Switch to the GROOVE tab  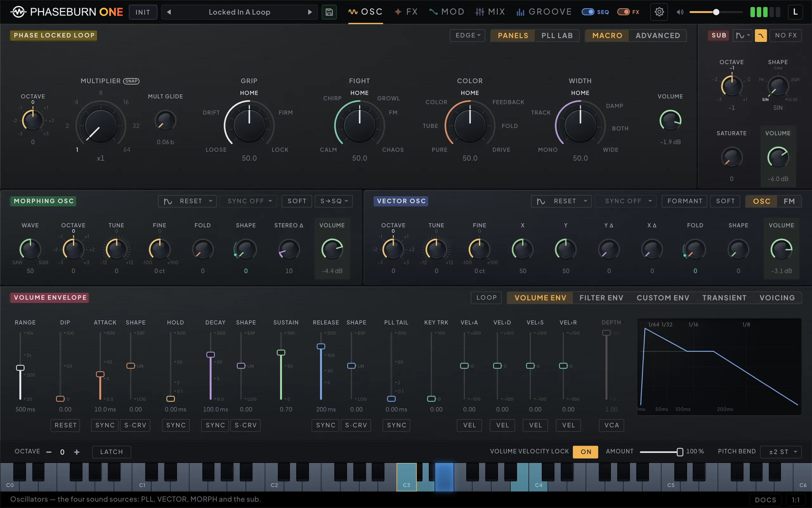coord(544,12)
